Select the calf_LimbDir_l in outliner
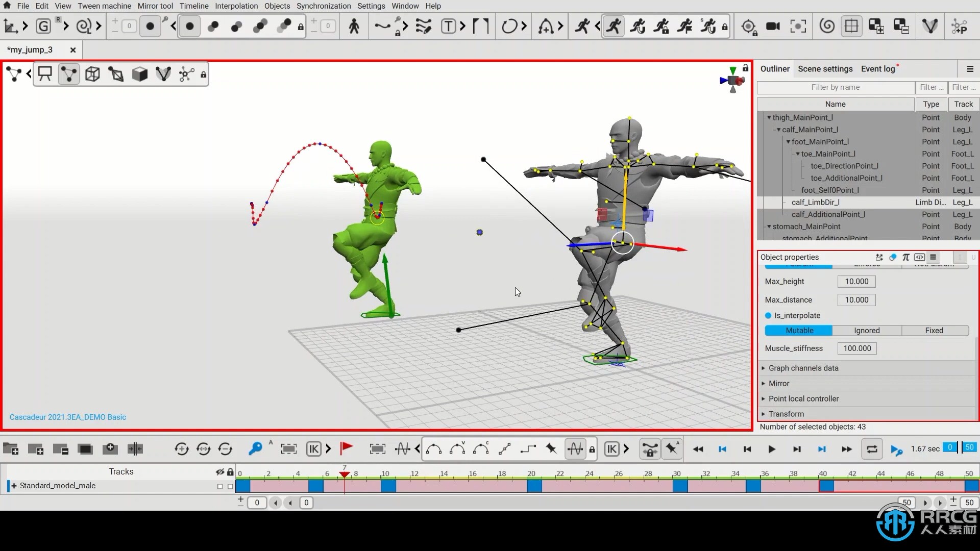The image size is (980, 551). [816, 202]
